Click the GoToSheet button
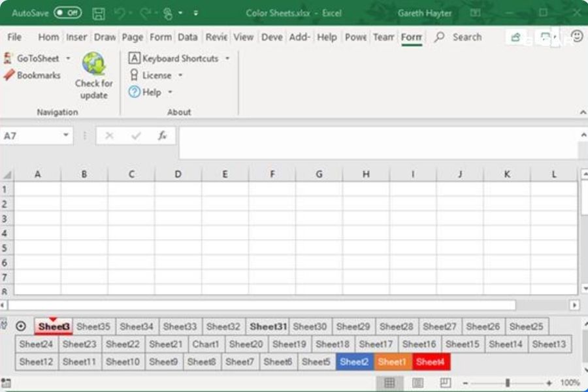Viewport: 588px width, 392px height. point(31,59)
